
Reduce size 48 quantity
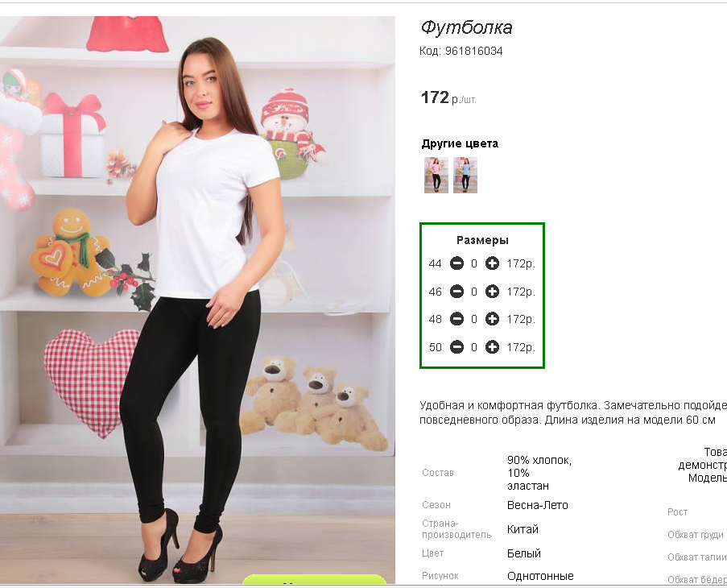tap(456, 319)
